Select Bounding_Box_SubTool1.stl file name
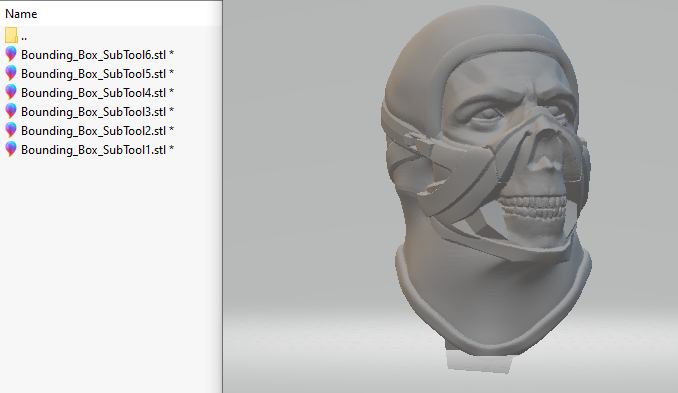The width and height of the screenshot is (678, 393). [x=97, y=150]
